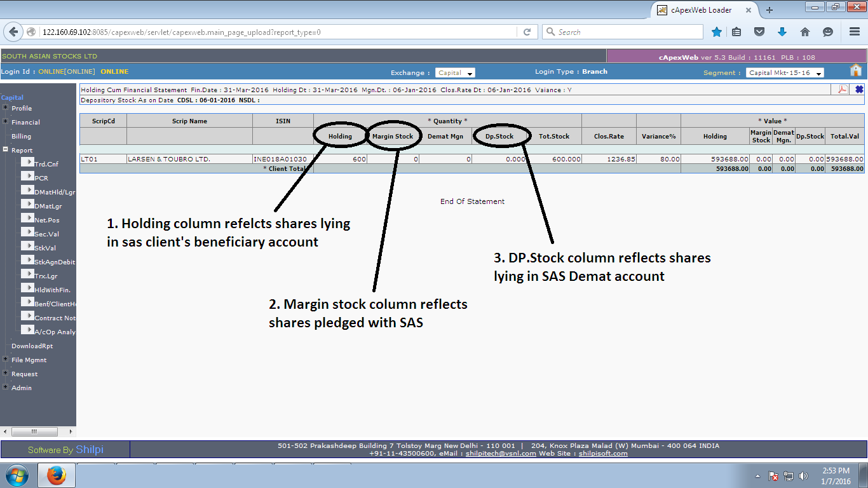The image size is (868, 488).
Task: Click the PDF export icon
Action: tap(843, 90)
